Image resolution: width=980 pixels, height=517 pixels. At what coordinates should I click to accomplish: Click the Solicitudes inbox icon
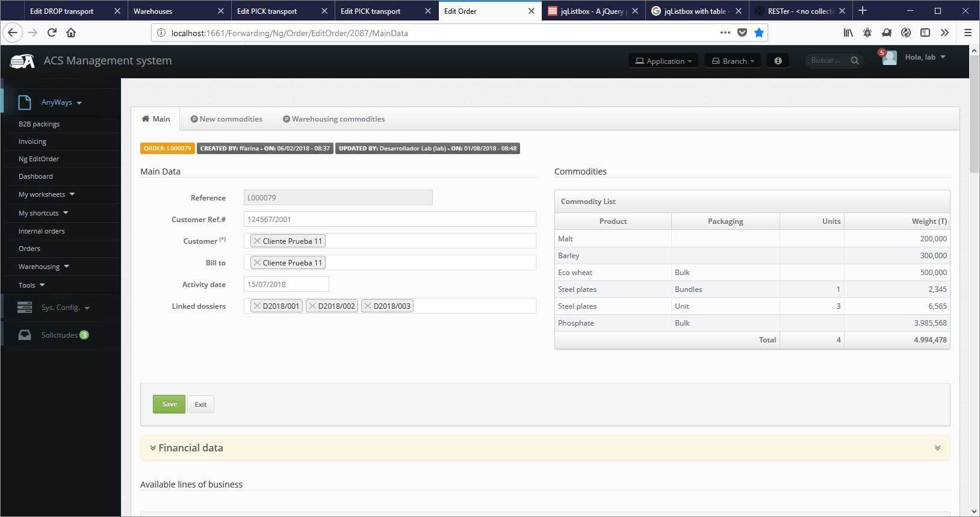pos(25,335)
